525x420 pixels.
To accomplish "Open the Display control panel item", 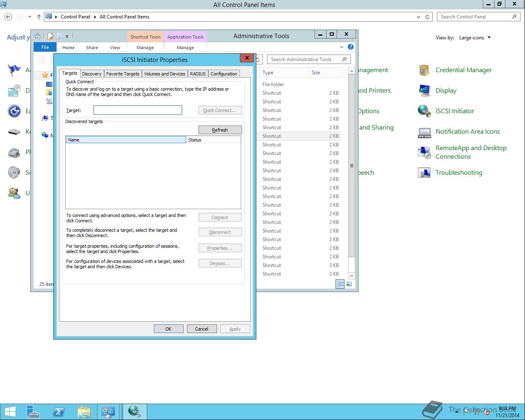I will pos(446,91).
